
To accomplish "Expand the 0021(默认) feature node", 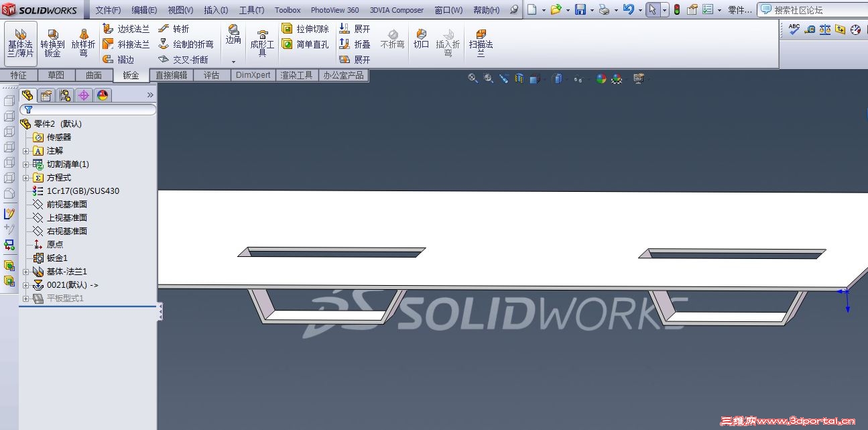I will point(26,285).
